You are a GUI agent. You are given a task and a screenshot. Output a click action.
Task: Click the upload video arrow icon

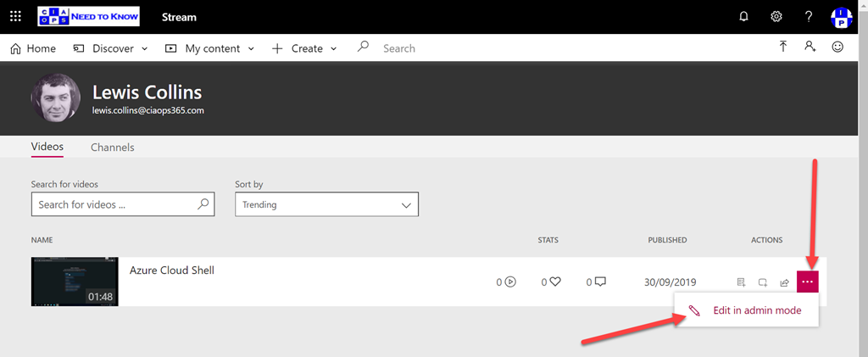click(x=782, y=47)
